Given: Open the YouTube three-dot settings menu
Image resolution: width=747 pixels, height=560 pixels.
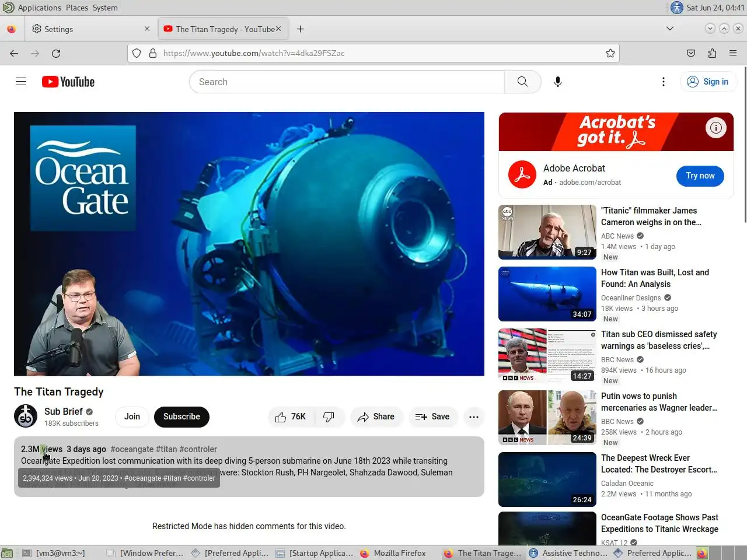Looking at the screenshot, I should tap(664, 82).
